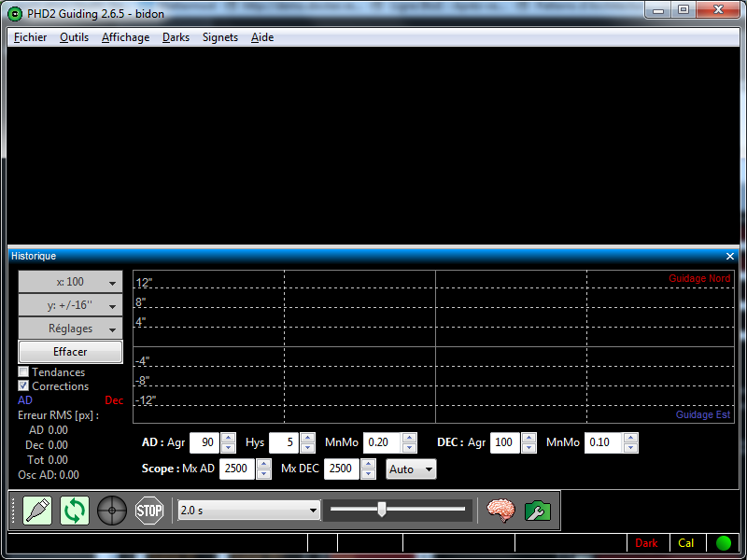
Task: Click the Cal status bar indicator
Action: 686,543
